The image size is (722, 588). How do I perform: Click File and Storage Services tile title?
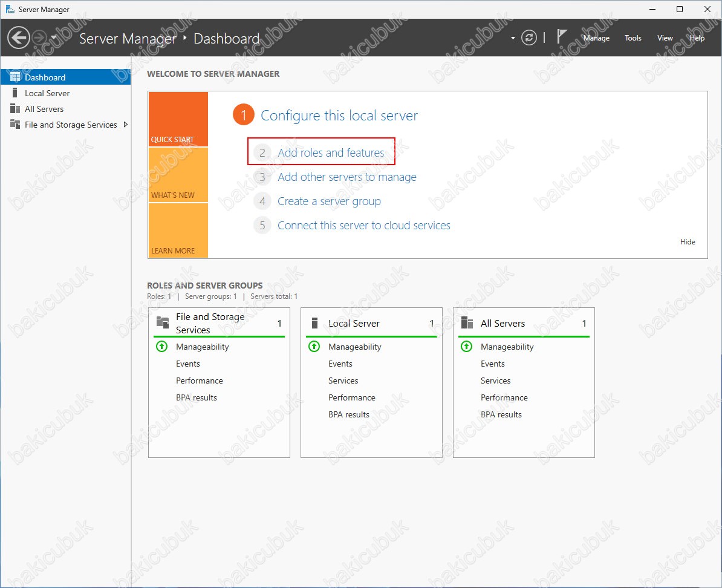click(210, 324)
